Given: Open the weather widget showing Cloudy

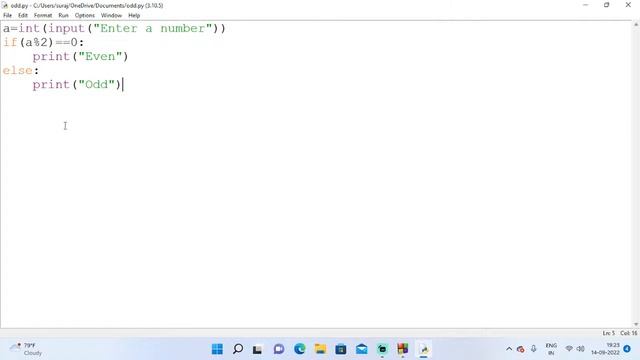Looking at the screenshot, I should coord(26,349).
